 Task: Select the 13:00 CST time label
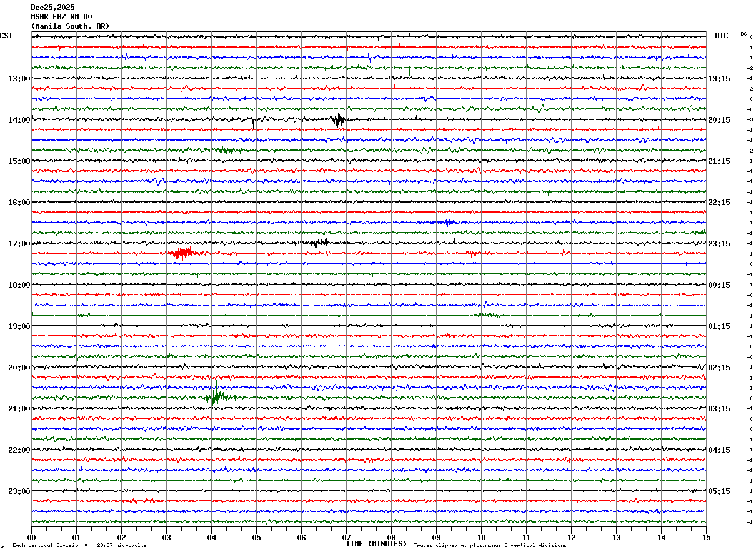tap(19, 79)
